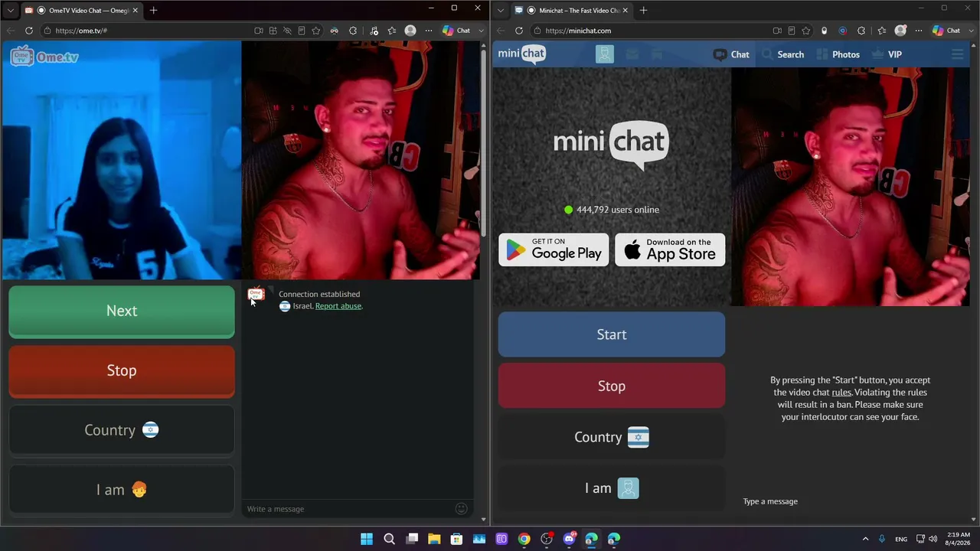Open Microsoft Store from the taskbar

(456, 539)
